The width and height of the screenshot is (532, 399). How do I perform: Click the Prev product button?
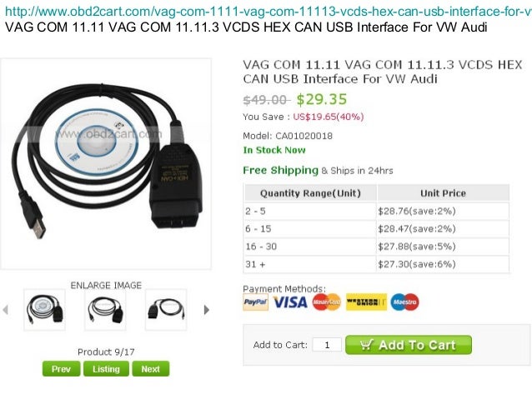(62, 369)
